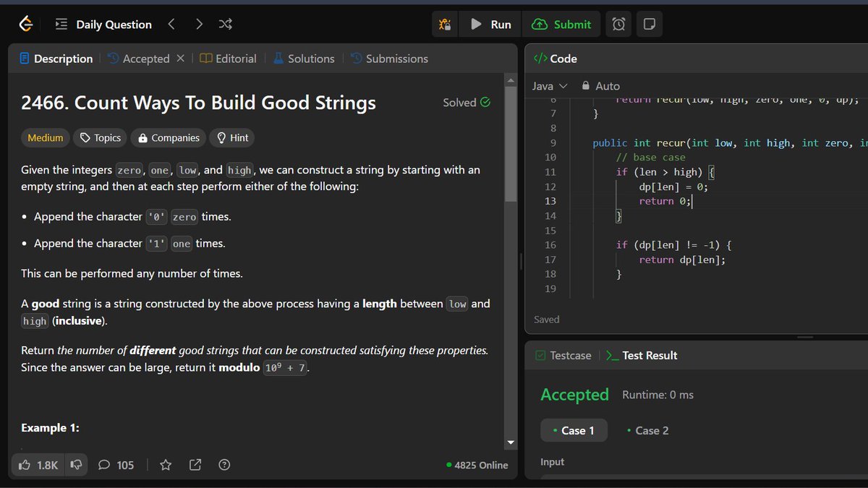Click the 'Example 1:' heading
The height and width of the screenshot is (488, 868).
[x=50, y=428]
